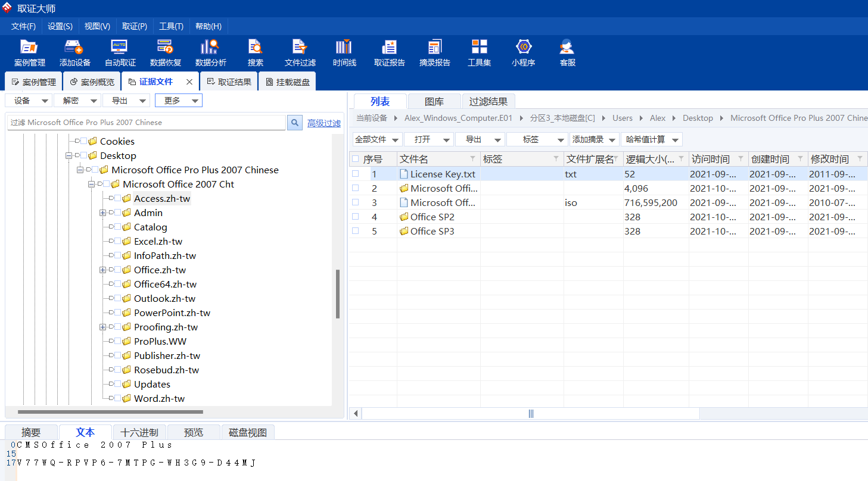Click the 创建时间 column filter icon

[801, 159]
